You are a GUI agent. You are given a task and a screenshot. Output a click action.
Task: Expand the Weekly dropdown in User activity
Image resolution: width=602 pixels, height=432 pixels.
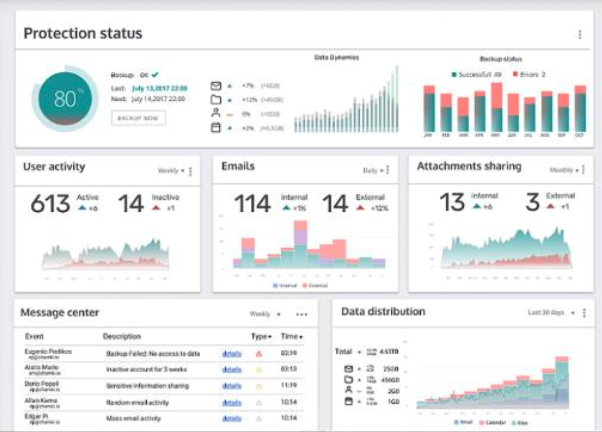click(x=171, y=170)
